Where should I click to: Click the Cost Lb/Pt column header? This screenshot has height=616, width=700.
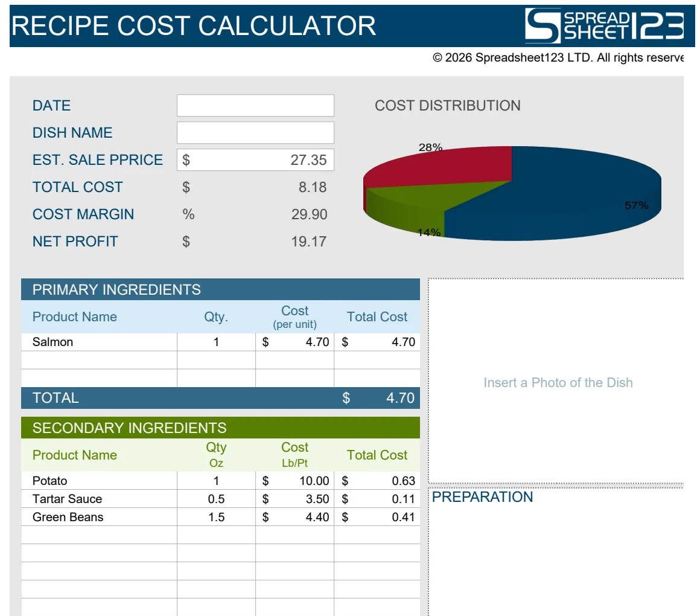coord(294,455)
